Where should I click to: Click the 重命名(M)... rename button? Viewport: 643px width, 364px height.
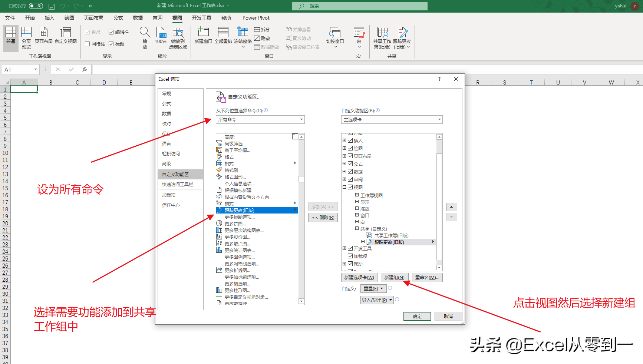[x=427, y=277]
